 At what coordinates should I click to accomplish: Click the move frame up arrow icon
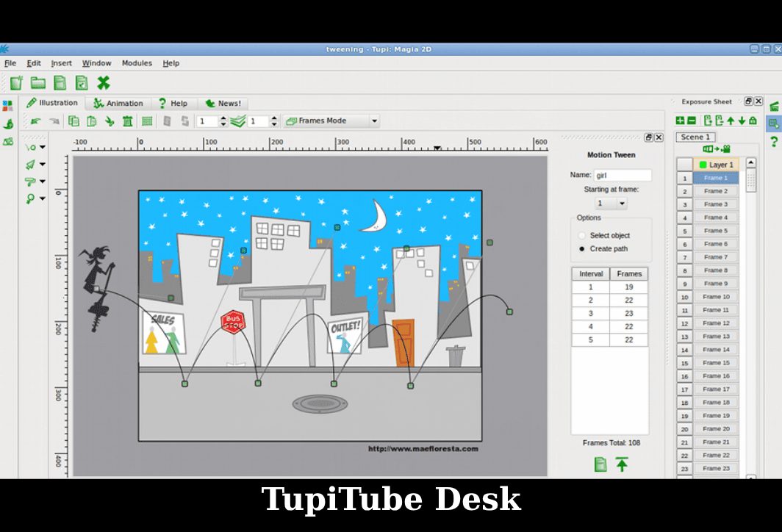coord(731,121)
